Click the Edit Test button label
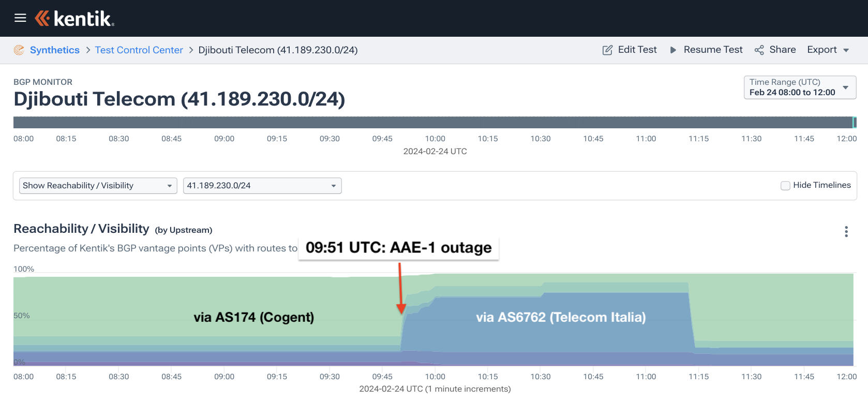 click(637, 50)
